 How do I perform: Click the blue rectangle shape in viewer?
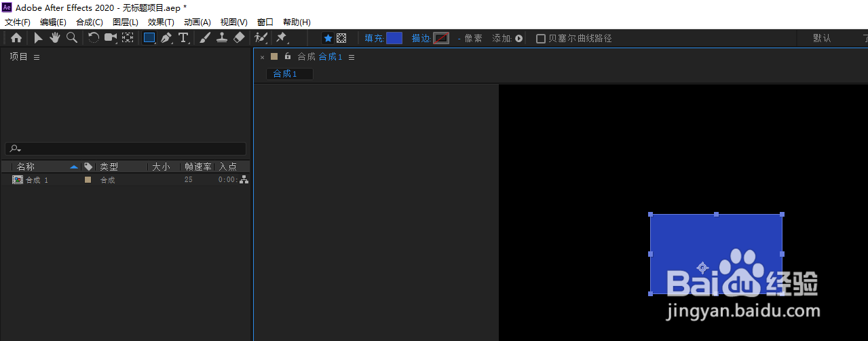pyautogui.click(x=716, y=254)
